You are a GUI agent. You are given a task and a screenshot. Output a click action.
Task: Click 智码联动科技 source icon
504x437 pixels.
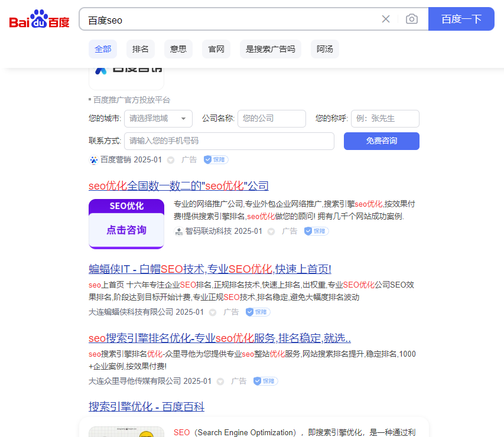click(178, 231)
